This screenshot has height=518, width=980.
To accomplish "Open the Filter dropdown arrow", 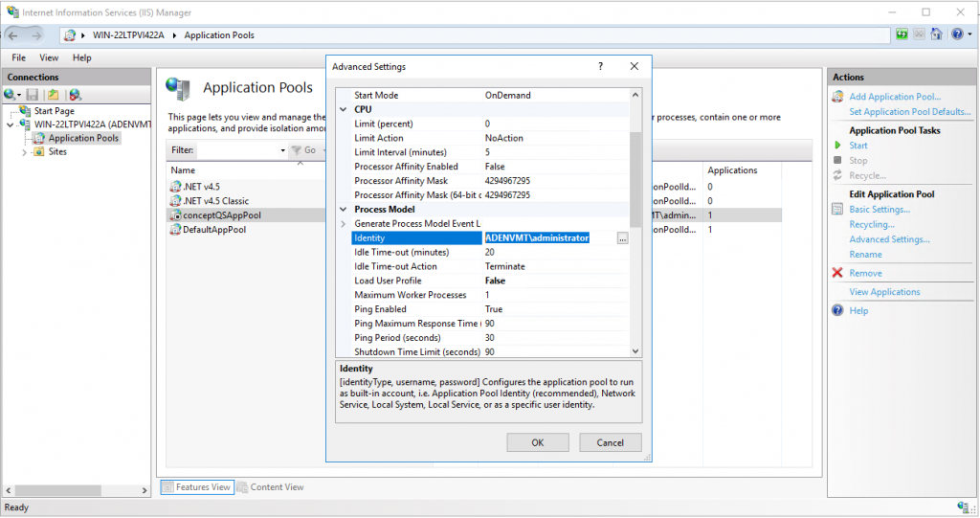I will coord(282,150).
